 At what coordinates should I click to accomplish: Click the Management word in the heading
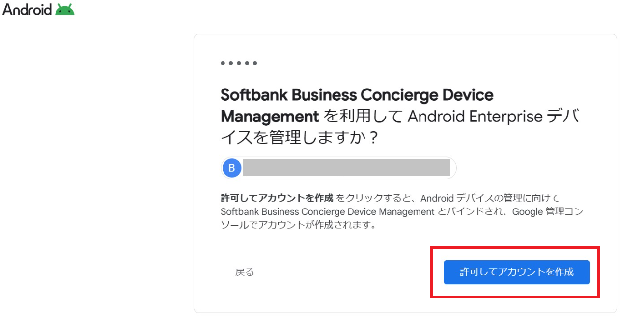coord(270,117)
